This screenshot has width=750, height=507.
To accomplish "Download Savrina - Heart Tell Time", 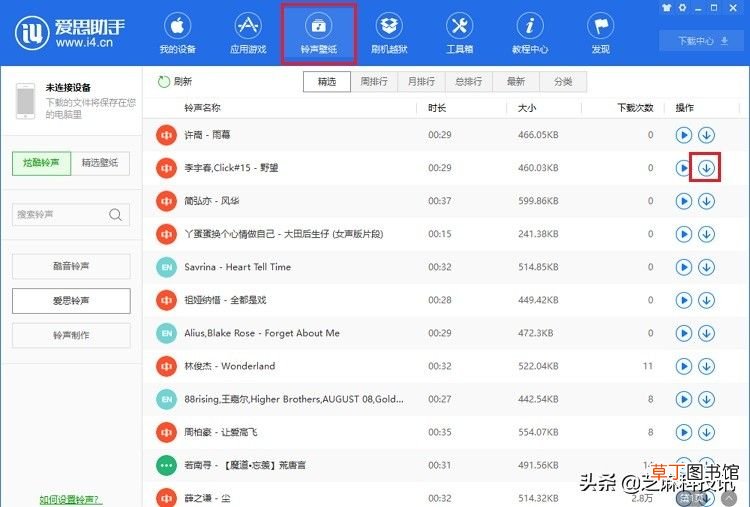I will click(x=706, y=267).
